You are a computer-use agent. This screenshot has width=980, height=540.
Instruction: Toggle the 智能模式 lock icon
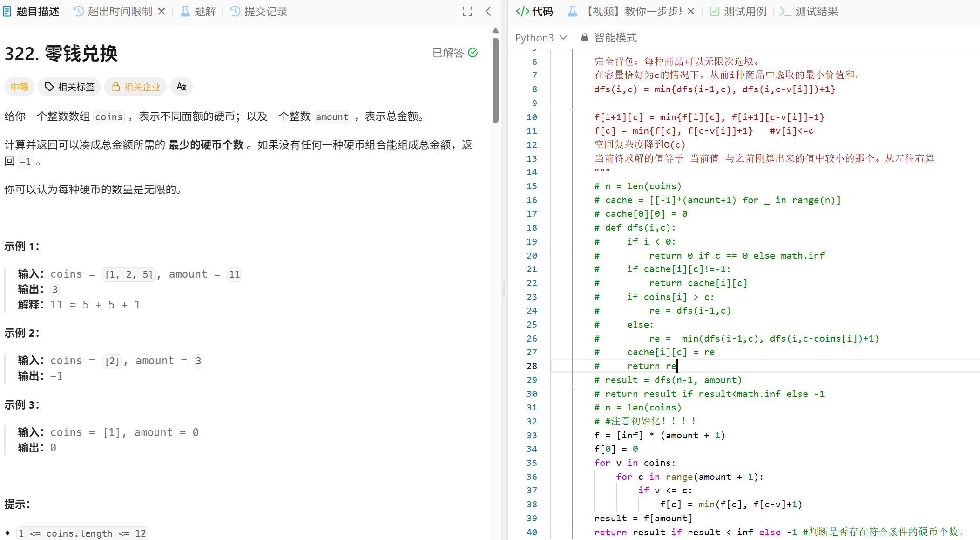[x=585, y=37]
